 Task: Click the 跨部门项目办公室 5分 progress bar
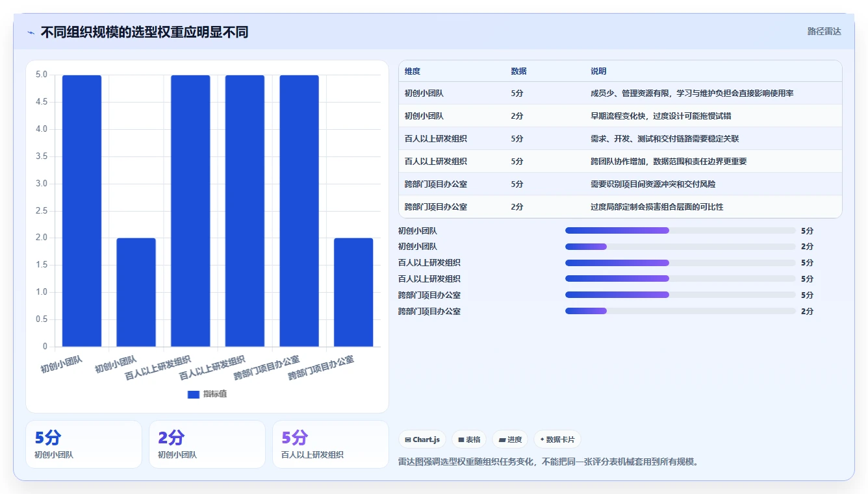click(x=680, y=295)
